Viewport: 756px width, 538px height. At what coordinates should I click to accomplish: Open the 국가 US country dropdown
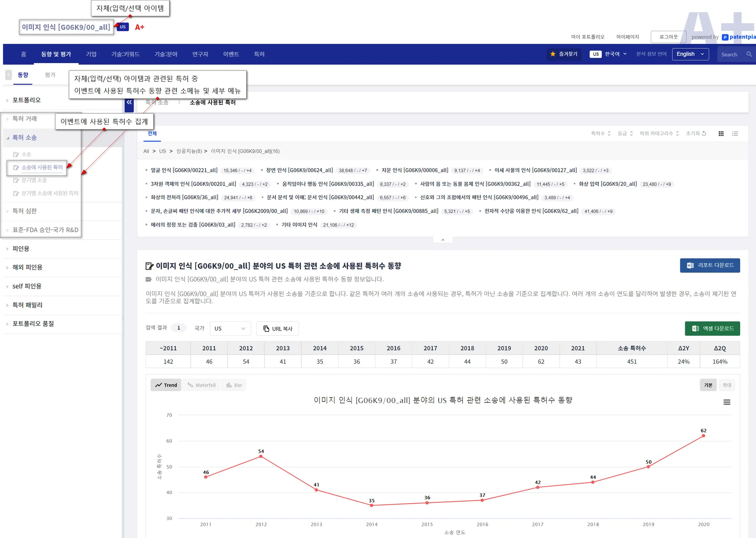coord(230,328)
